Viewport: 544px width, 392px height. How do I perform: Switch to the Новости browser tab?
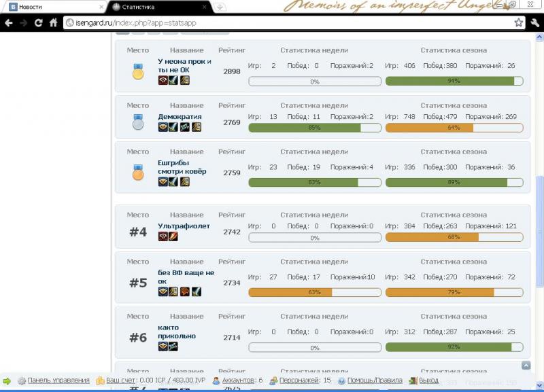click(x=52, y=7)
